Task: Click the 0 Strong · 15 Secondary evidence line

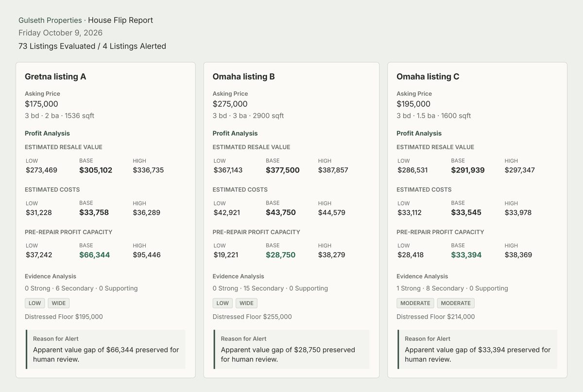Action: pyautogui.click(x=270, y=288)
